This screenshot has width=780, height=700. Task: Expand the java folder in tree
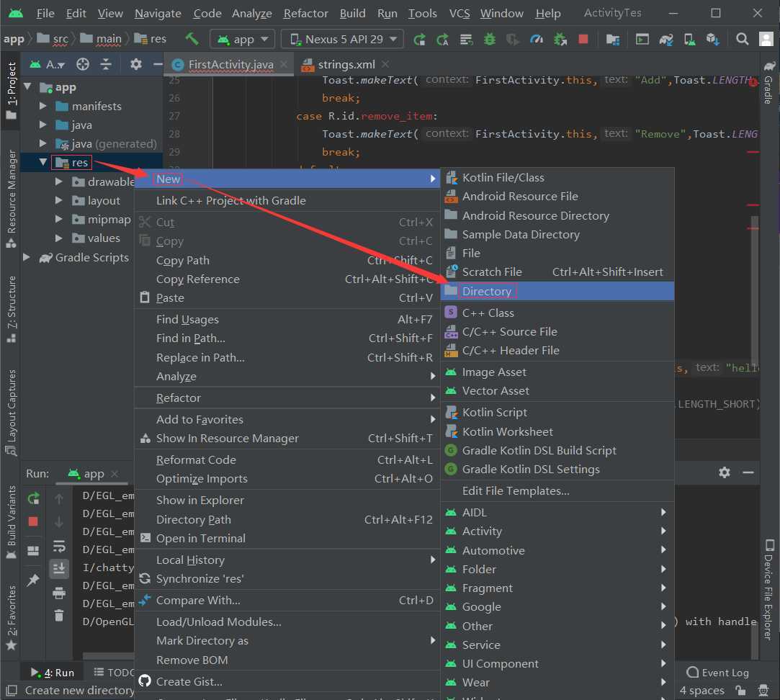click(x=42, y=125)
